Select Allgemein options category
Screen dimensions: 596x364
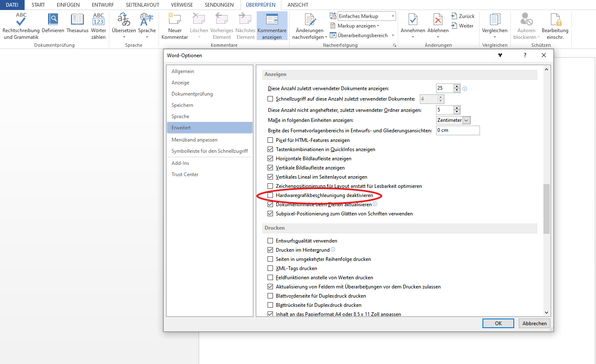coord(210,71)
